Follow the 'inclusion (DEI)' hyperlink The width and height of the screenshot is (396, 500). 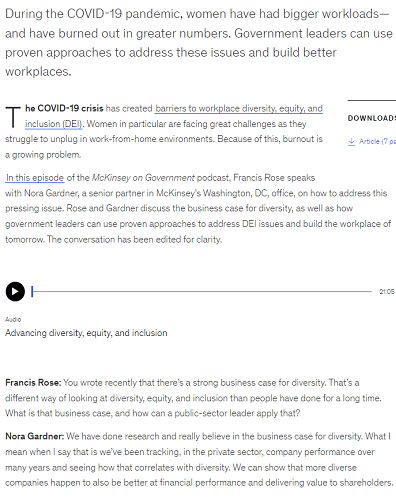coord(53,124)
